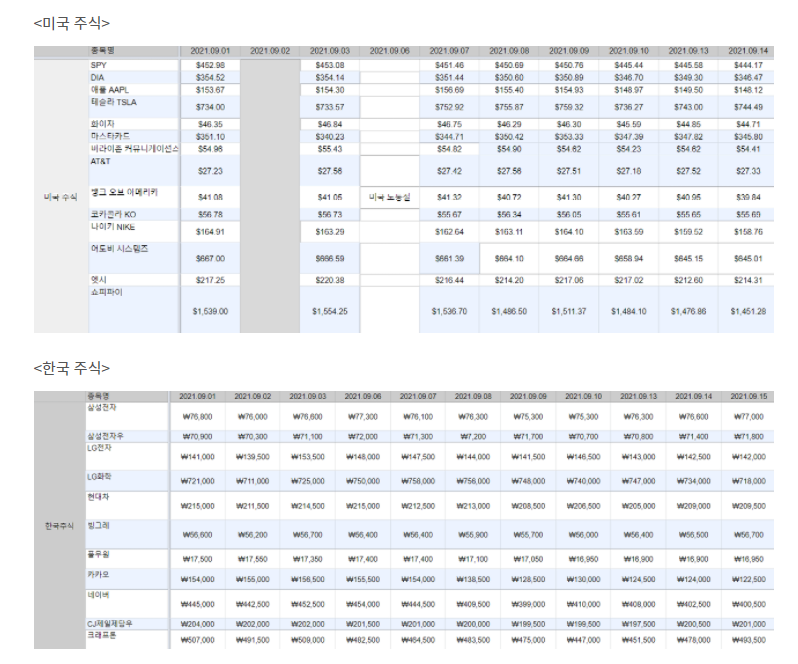Select the DIA row label

[97, 77]
